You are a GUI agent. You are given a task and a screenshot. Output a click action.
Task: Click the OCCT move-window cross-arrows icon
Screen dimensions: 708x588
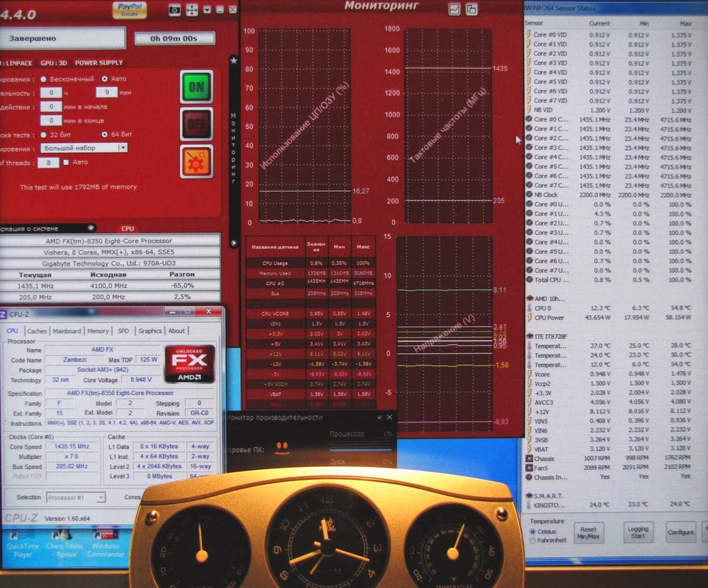pyautogui.click(x=192, y=10)
